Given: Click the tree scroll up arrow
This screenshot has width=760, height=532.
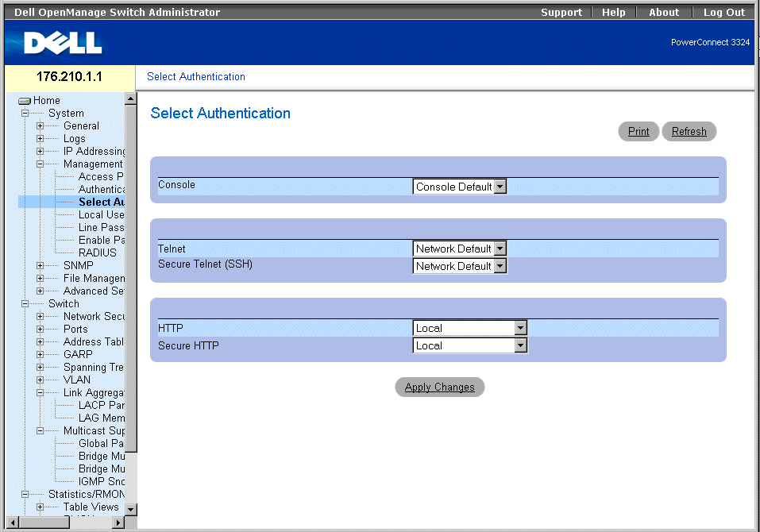Looking at the screenshot, I should [130, 98].
